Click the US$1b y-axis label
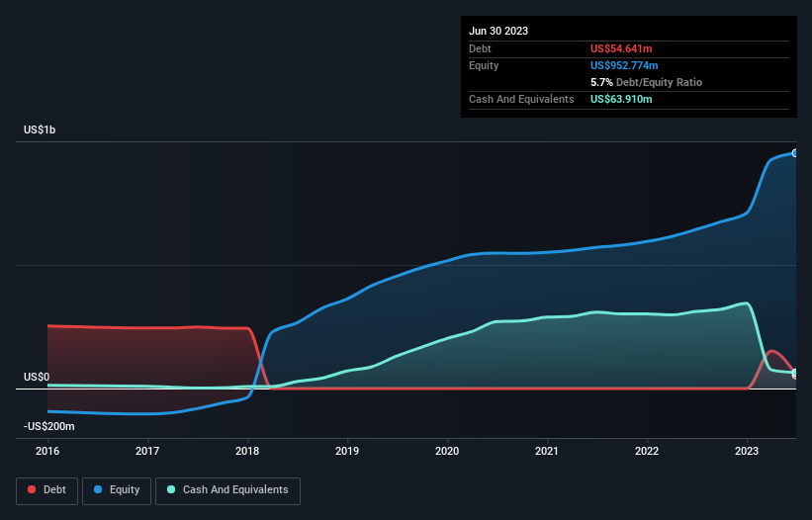The image size is (812, 520). 40,130
